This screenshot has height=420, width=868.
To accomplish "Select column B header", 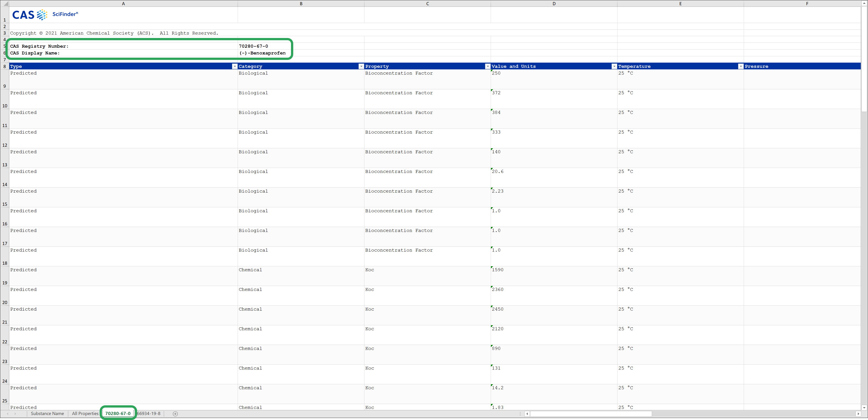I will (x=301, y=4).
